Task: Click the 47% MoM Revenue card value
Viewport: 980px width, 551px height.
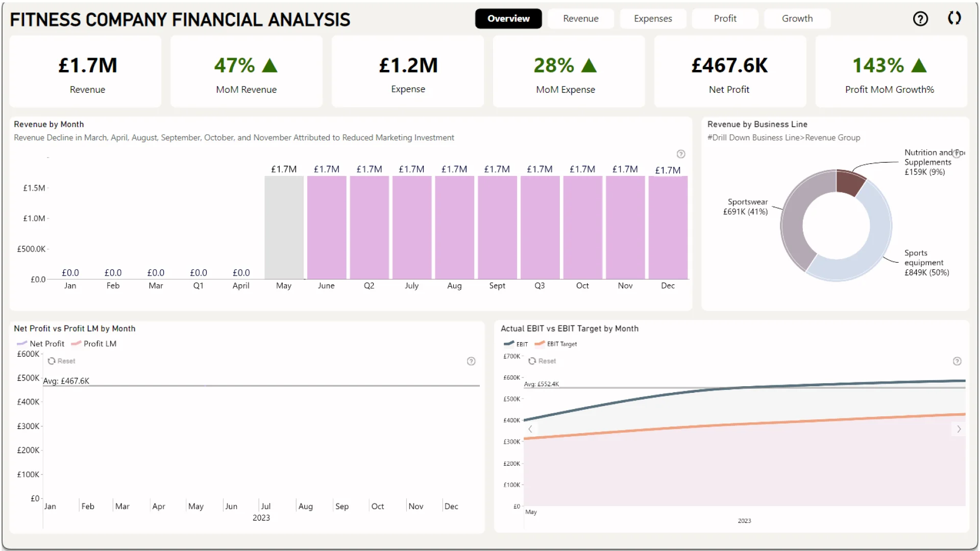Action: coord(234,65)
